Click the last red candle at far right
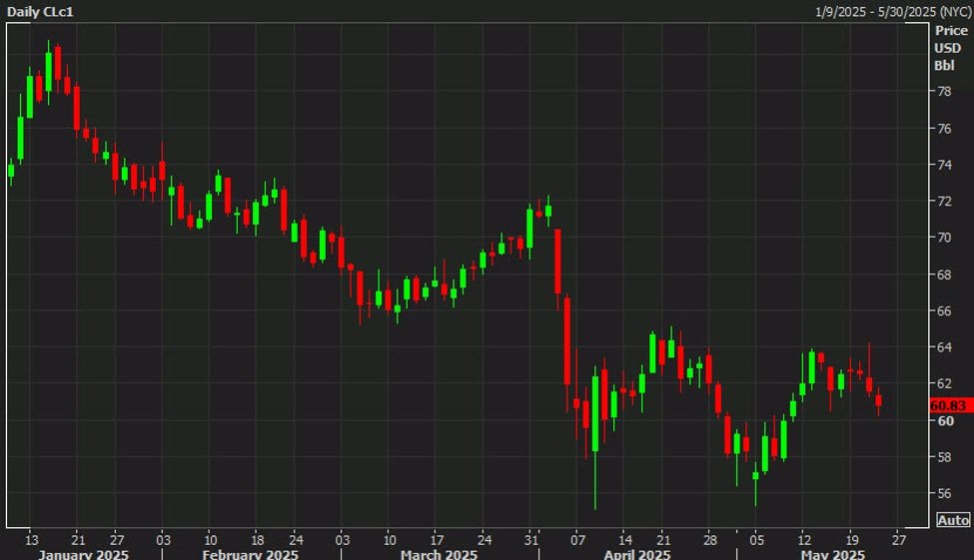 point(879,402)
